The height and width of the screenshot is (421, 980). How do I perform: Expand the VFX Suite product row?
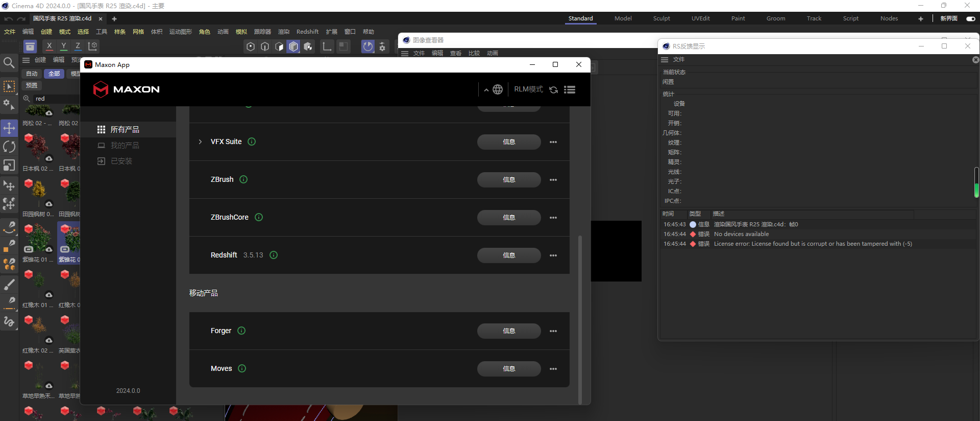pyautogui.click(x=200, y=142)
